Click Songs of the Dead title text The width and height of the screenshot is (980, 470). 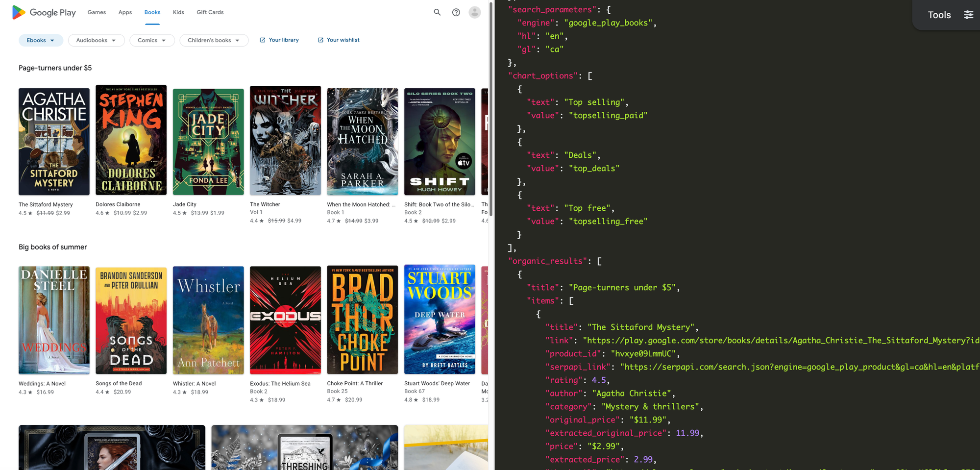tap(119, 384)
